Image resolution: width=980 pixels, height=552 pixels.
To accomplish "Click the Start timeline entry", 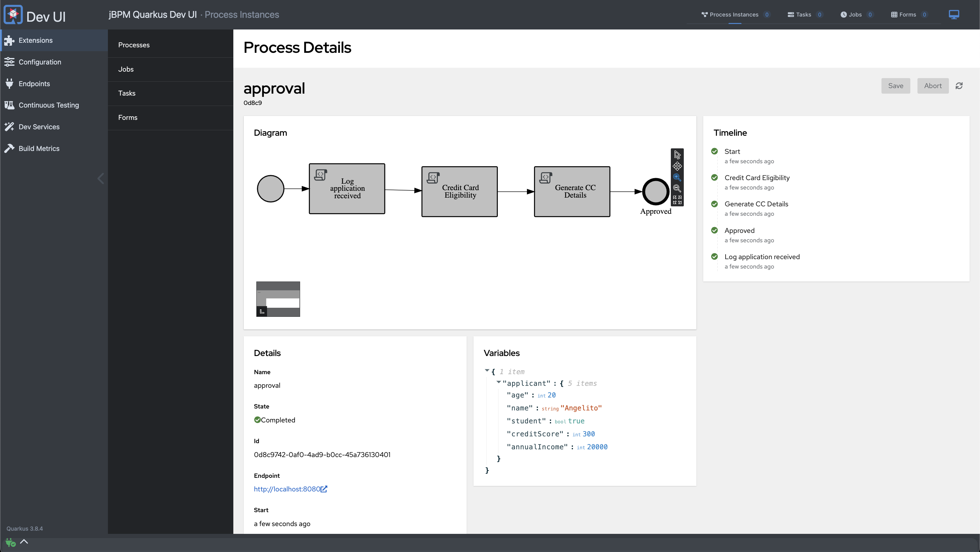I will pyautogui.click(x=732, y=151).
